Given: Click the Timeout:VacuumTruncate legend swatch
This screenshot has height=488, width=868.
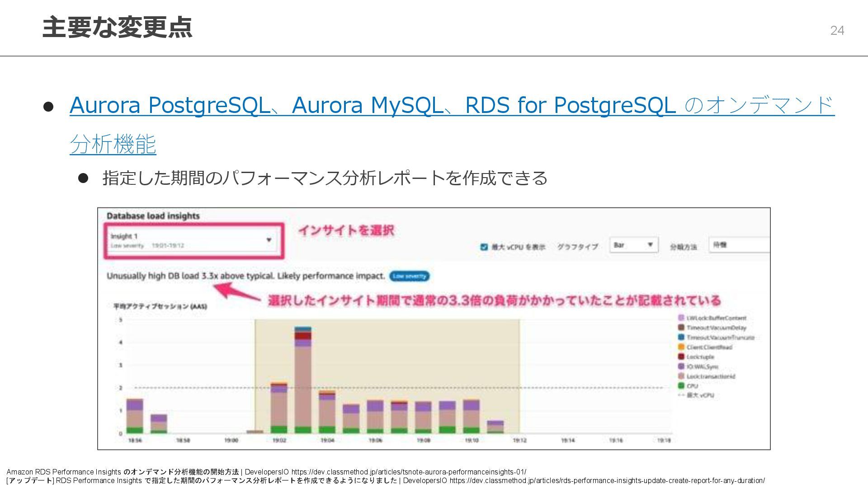Looking at the screenshot, I should click(681, 338).
